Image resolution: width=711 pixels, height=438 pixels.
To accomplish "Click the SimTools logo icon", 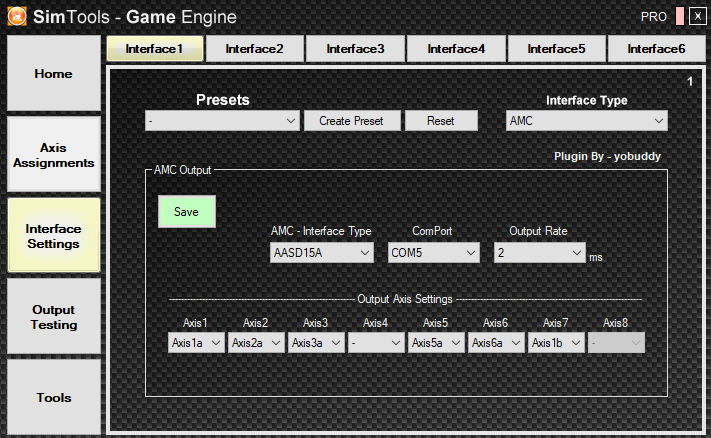I will (x=16, y=17).
